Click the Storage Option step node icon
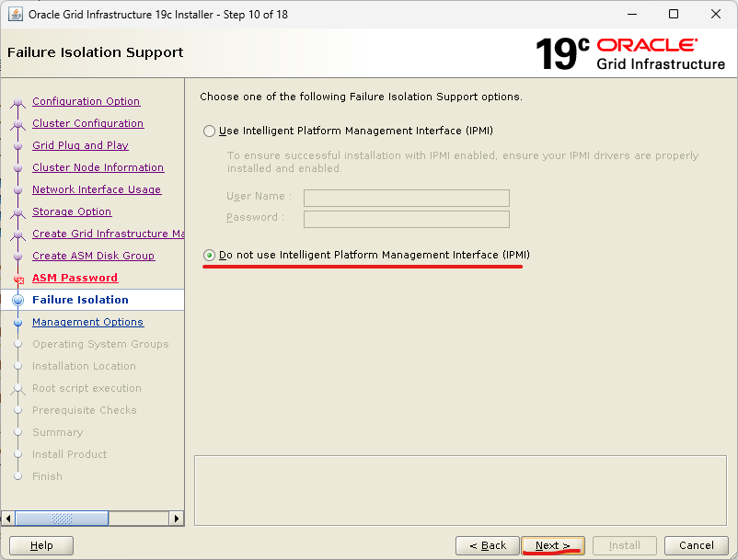 17,212
